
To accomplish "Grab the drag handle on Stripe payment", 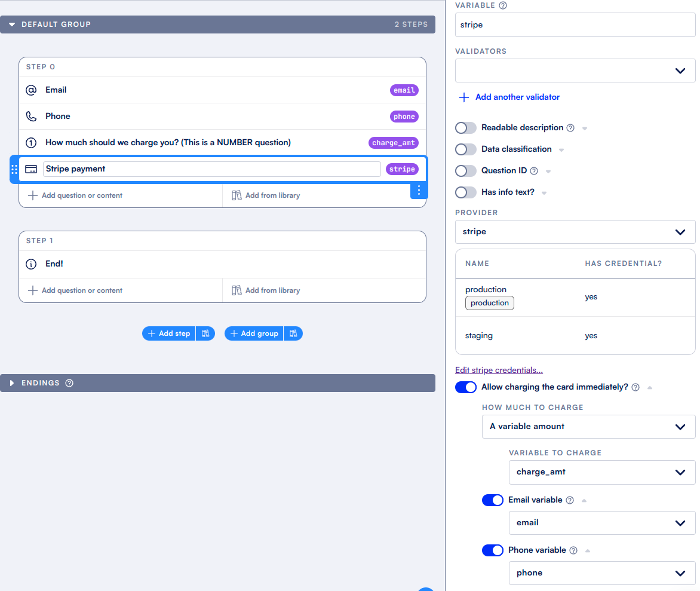I will [14, 169].
